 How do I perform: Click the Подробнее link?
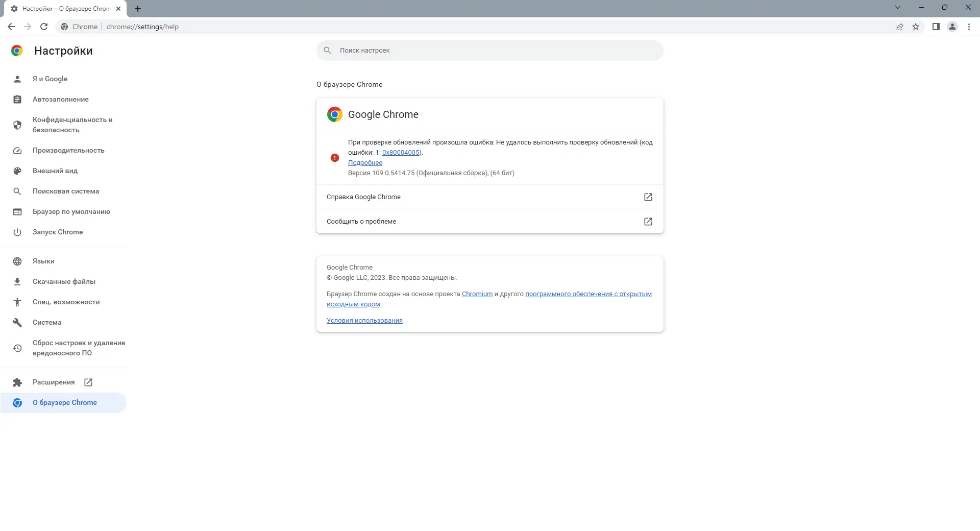click(x=365, y=163)
